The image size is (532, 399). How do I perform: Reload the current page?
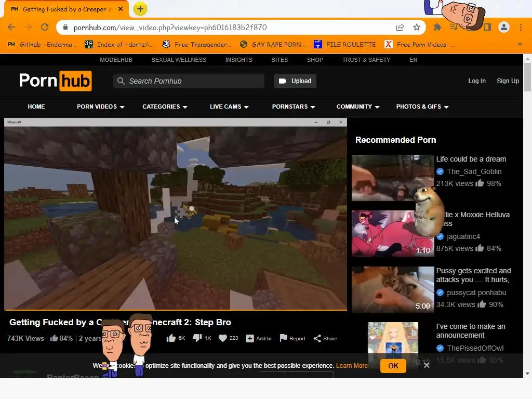(x=45, y=27)
